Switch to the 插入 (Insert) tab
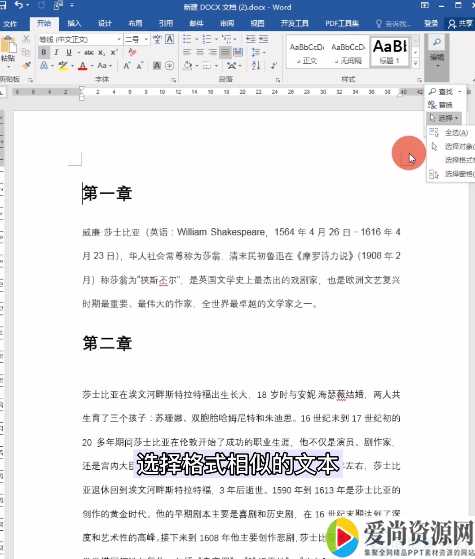 pyautogui.click(x=74, y=24)
